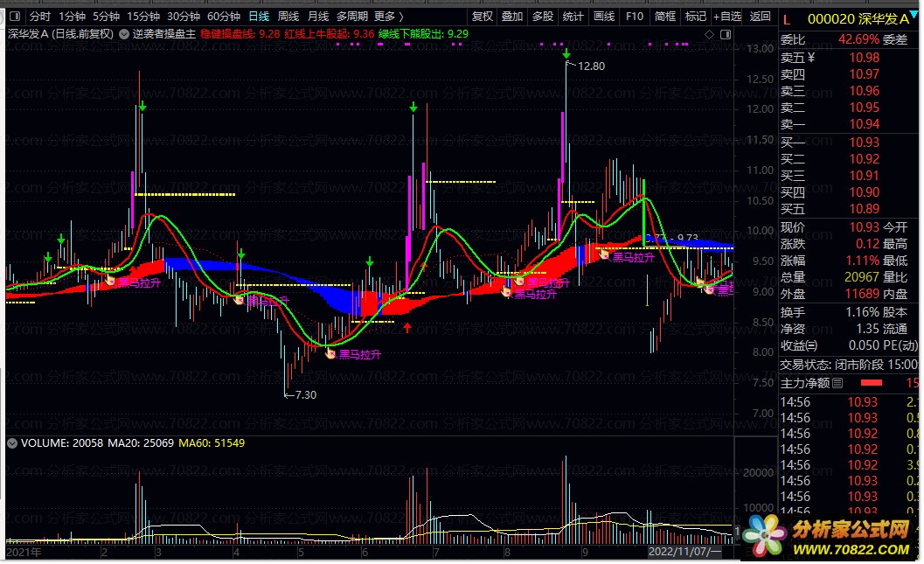924x564 pixels.
Task: Expand the VOLUME indicator dropdown
Action: pos(11,443)
